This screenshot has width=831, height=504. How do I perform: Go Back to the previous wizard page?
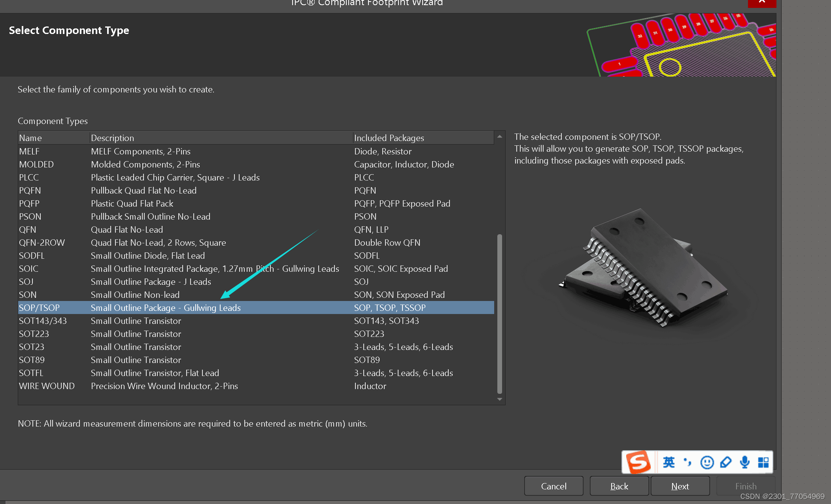click(619, 486)
